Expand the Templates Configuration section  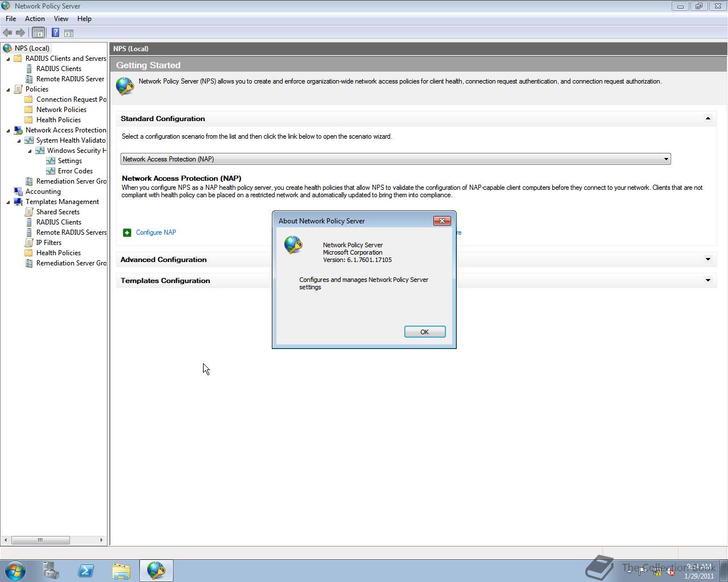click(708, 280)
